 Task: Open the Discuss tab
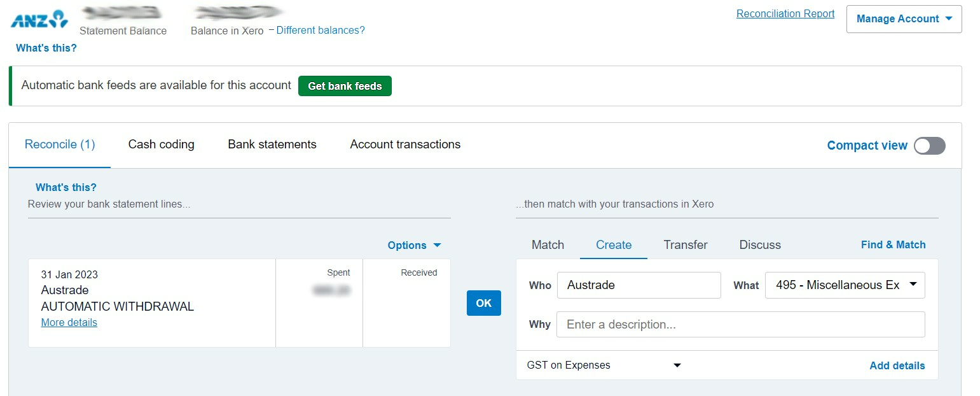[760, 245]
